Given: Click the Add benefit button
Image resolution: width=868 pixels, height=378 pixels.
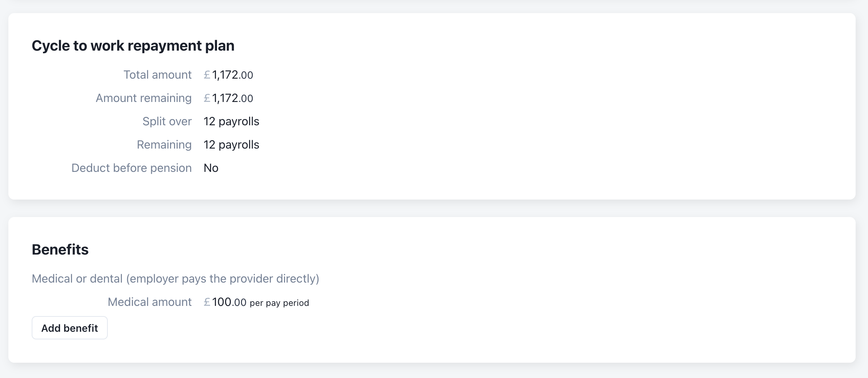Looking at the screenshot, I should pyautogui.click(x=70, y=328).
